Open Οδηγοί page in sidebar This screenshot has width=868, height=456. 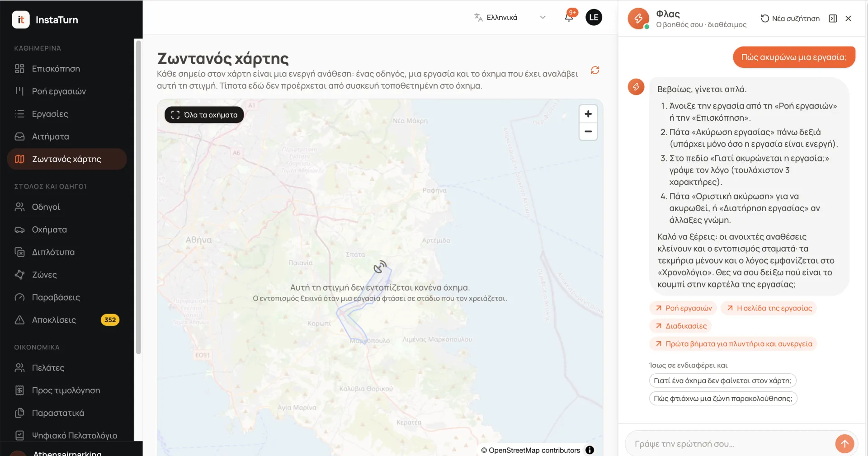click(67, 207)
